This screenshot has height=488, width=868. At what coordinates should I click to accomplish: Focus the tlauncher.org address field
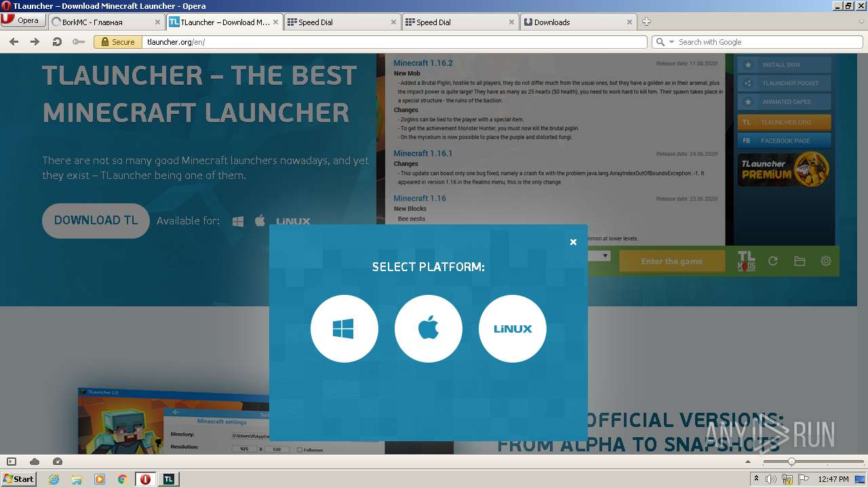point(395,42)
